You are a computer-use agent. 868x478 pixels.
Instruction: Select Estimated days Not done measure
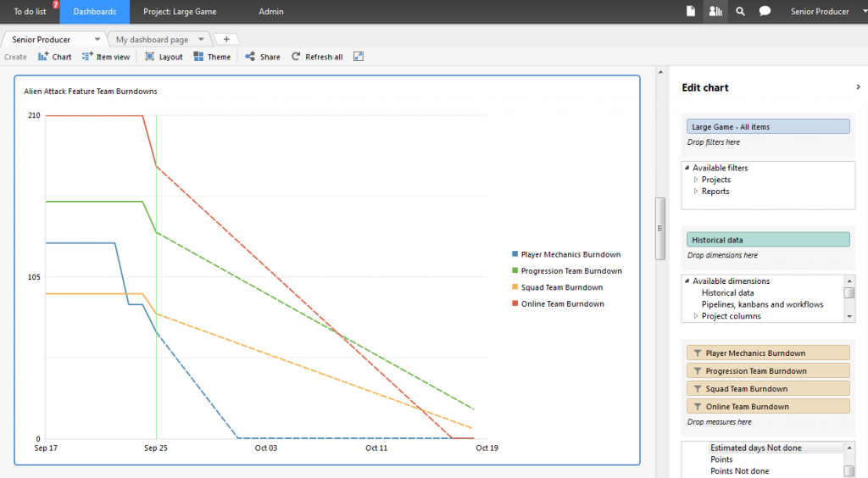pyautogui.click(x=755, y=447)
